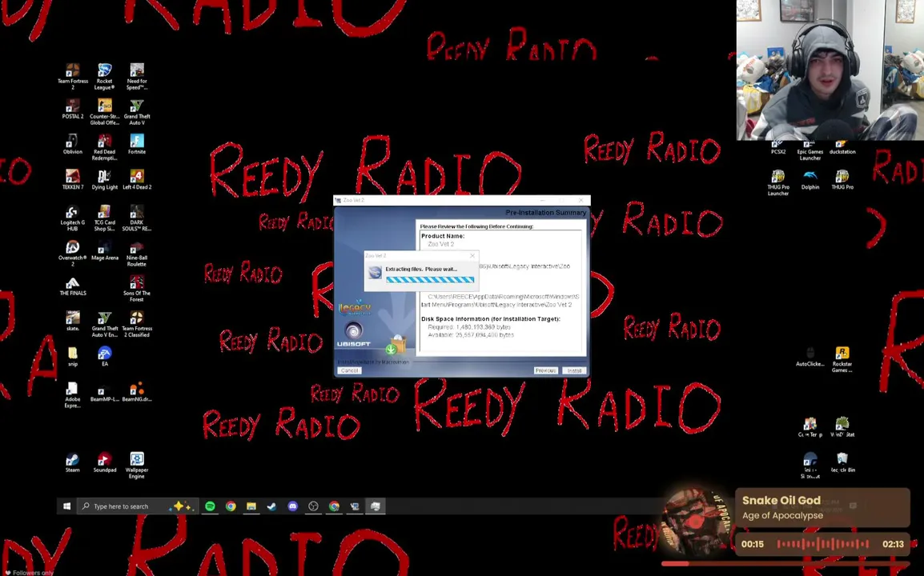Image resolution: width=924 pixels, height=576 pixels.
Task: Open Rockstar Games Launcher shortcut
Action: click(x=842, y=359)
